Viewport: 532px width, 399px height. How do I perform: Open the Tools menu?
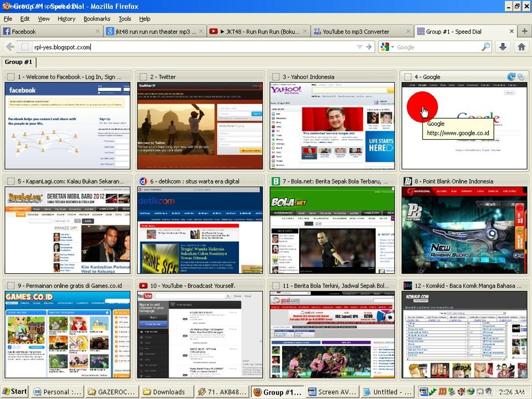pos(125,19)
